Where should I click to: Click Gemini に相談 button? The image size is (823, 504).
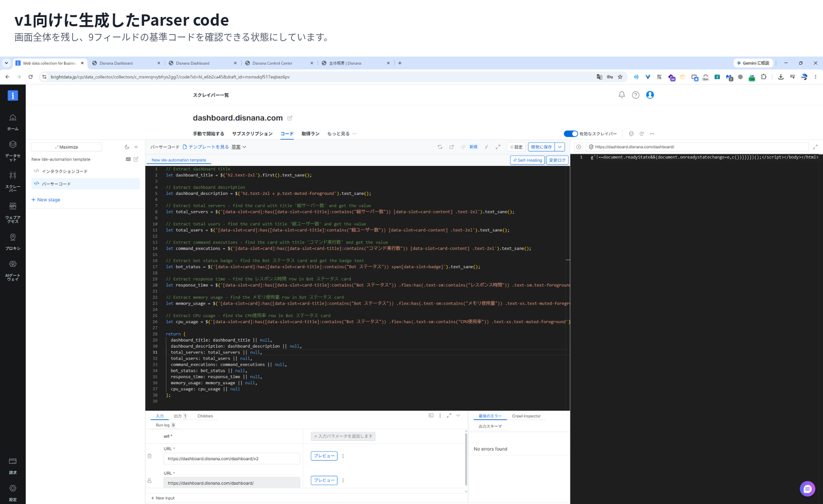coord(753,63)
